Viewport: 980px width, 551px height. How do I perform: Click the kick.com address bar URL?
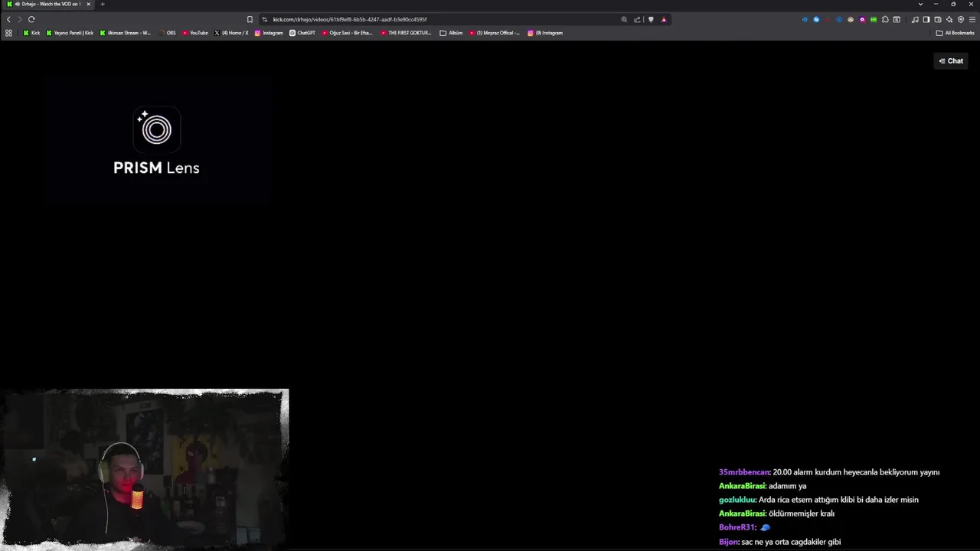click(350, 19)
